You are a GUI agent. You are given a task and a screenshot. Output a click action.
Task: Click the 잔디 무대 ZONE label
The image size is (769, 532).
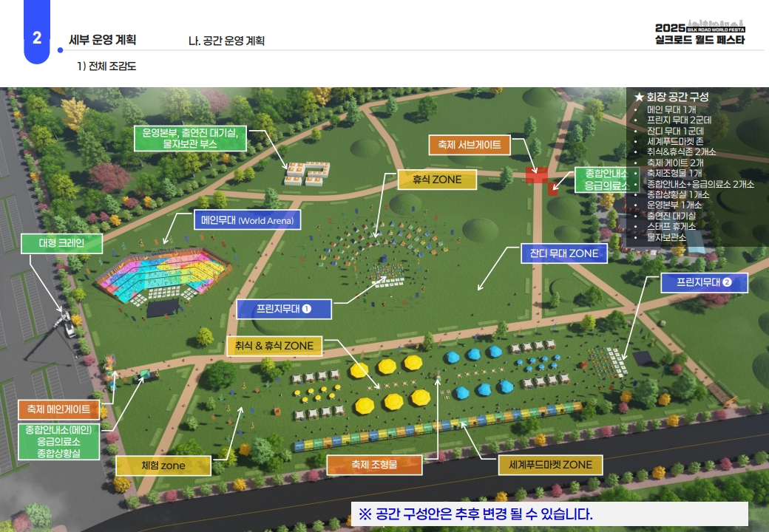tap(563, 253)
